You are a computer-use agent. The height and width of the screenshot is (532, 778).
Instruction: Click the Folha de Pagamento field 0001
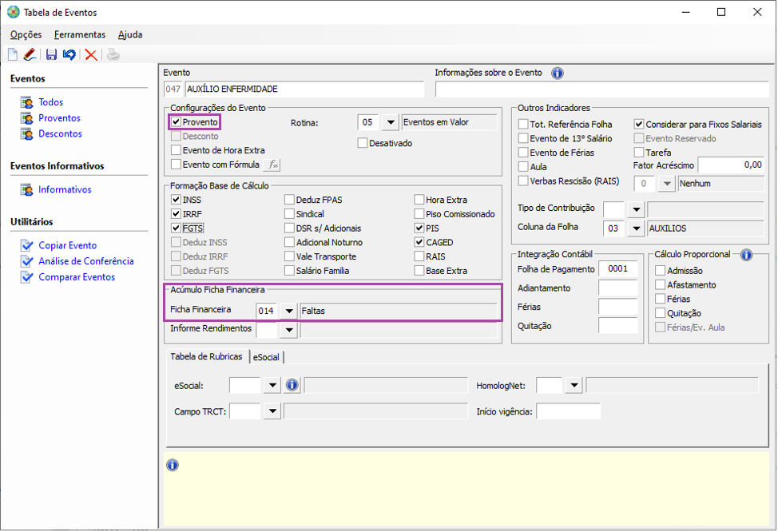coord(617,269)
